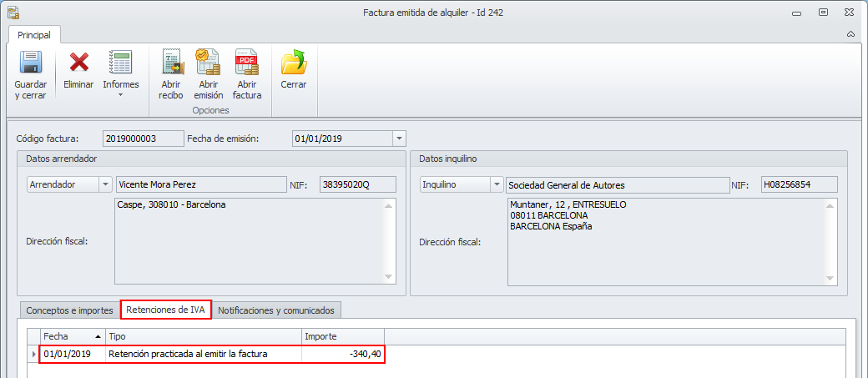Select the Retenciones de IVA tab
868x378 pixels.
166,310
